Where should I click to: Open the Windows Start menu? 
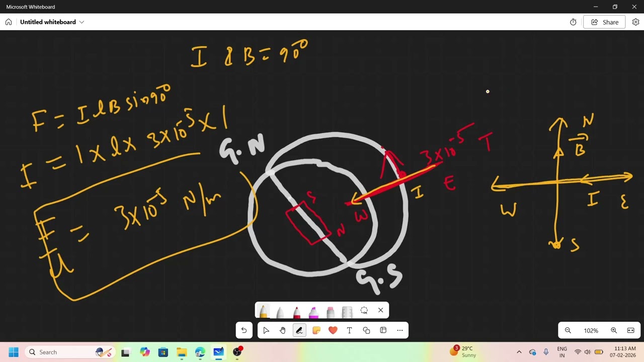(14, 352)
